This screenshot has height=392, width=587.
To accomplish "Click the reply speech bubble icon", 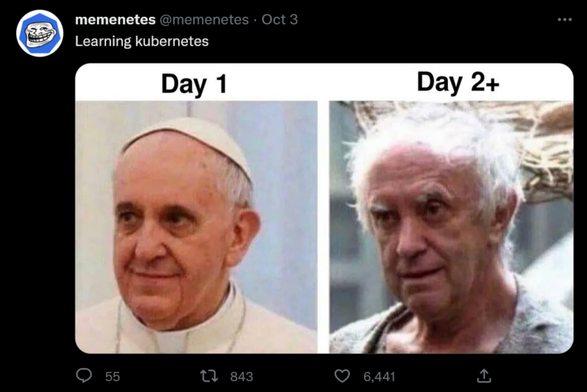I will coord(85,376).
